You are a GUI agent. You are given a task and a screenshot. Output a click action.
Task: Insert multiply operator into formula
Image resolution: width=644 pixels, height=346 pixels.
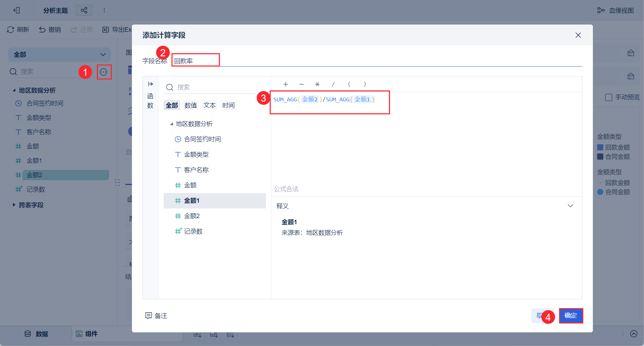tap(317, 84)
